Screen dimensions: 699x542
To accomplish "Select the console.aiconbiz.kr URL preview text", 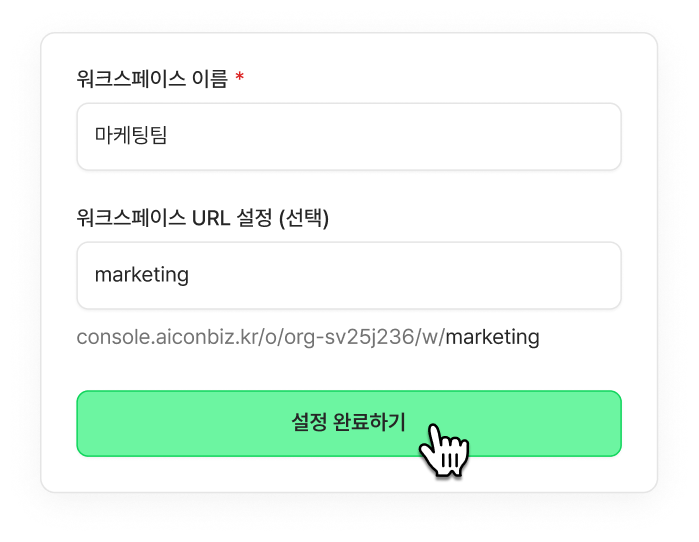I will (308, 337).
